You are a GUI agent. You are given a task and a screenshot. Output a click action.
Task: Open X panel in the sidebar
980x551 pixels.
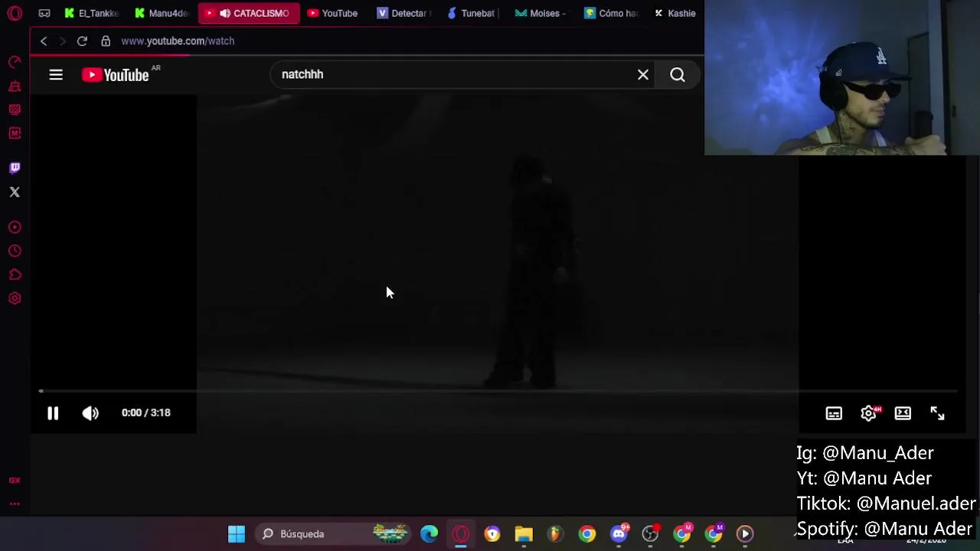pos(15,192)
